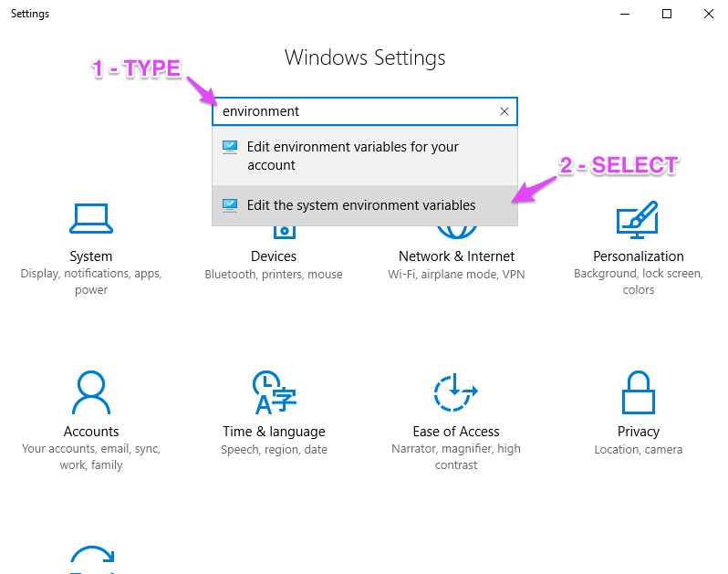Click 'Speech, region, date' description

tap(274, 450)
